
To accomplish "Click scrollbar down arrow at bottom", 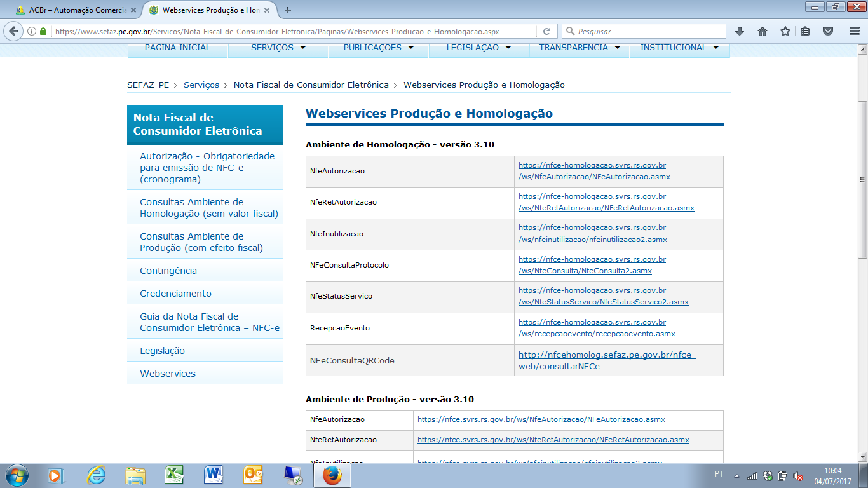I will 862,456.
